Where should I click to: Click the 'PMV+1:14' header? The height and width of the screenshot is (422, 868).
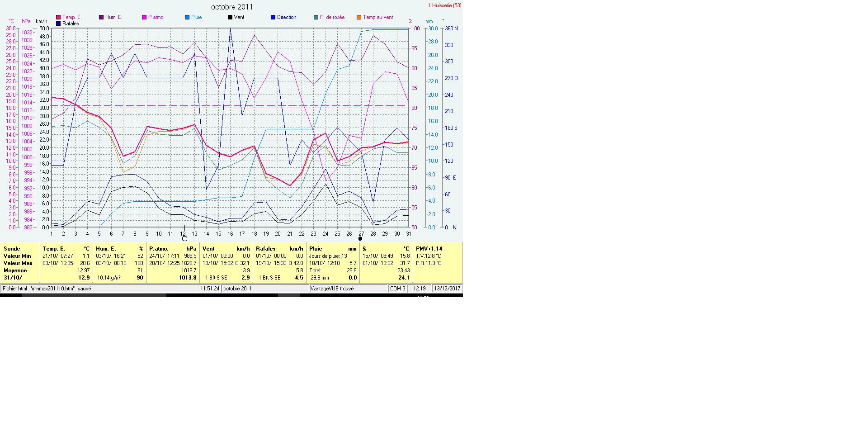click(429, 249)
